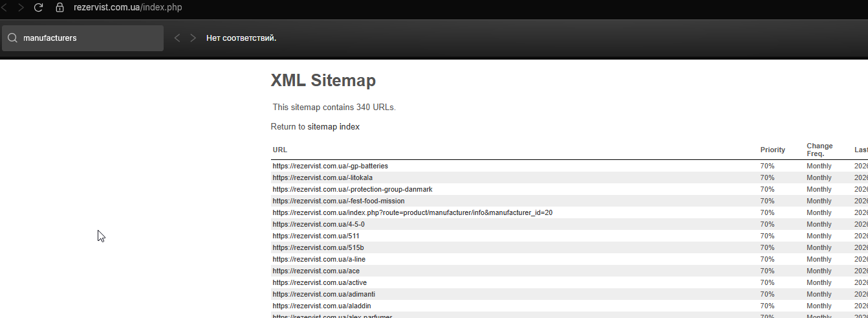Open the -gp-batteries URL link

click(330, 166)
